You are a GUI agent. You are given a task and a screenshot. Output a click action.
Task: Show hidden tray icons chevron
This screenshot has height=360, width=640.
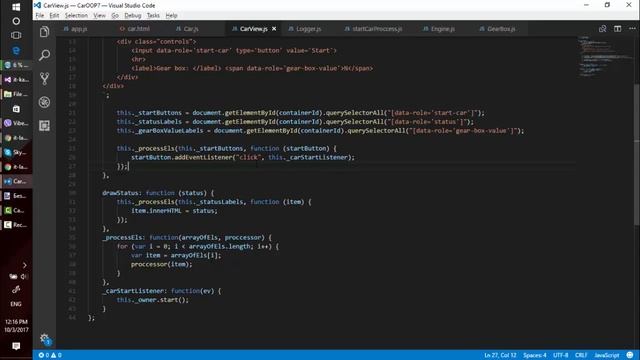[x=24, y=265]
